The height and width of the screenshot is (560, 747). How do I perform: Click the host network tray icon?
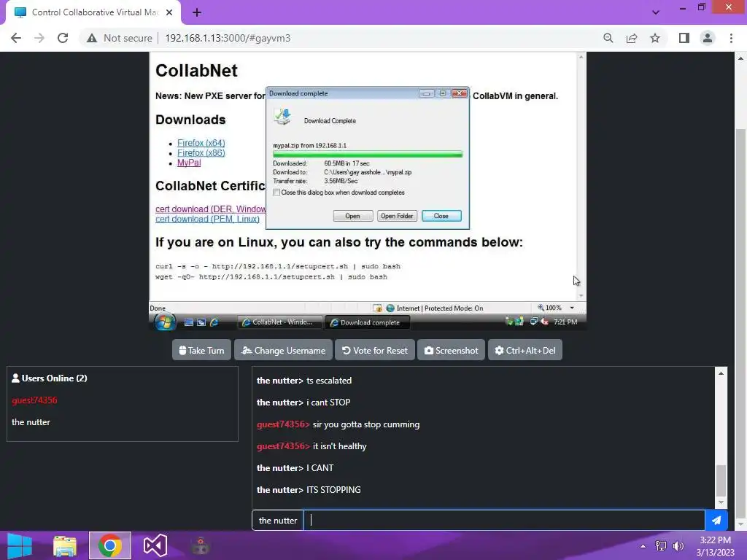coord(661,546)
